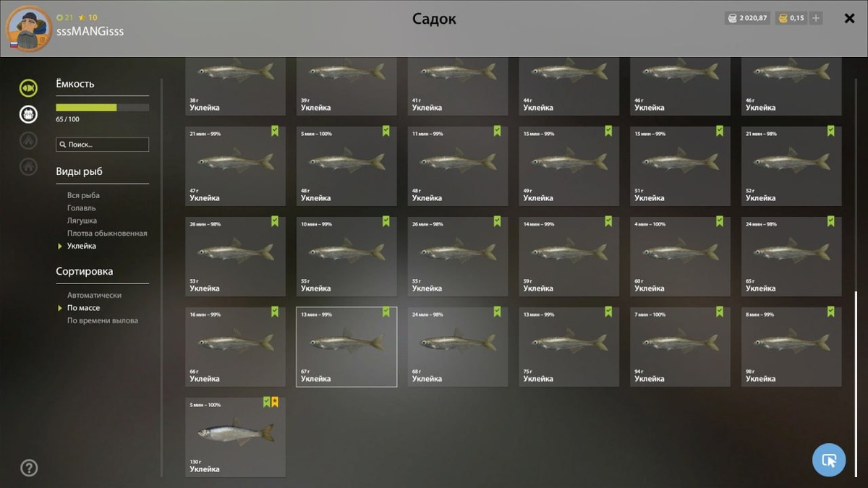Screen dimensions: 868x488
Task: Select Автоматически sorting option
Action: (x=94, y=295)
